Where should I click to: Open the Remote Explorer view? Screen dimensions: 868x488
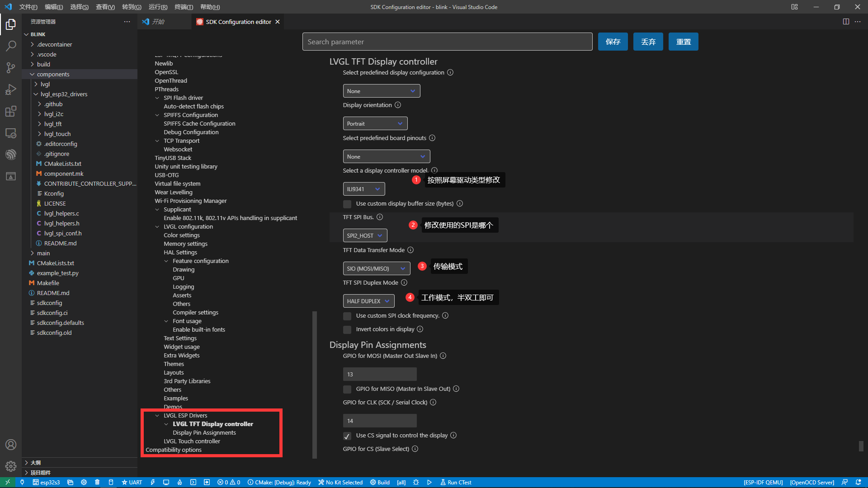click(11, 133)
